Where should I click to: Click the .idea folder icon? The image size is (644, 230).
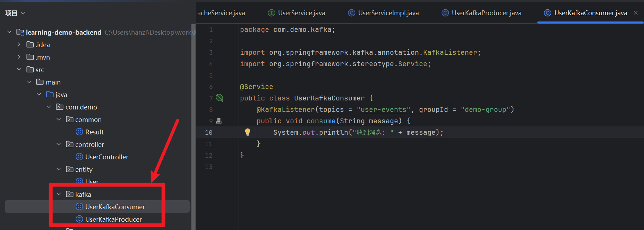(30, 45)
